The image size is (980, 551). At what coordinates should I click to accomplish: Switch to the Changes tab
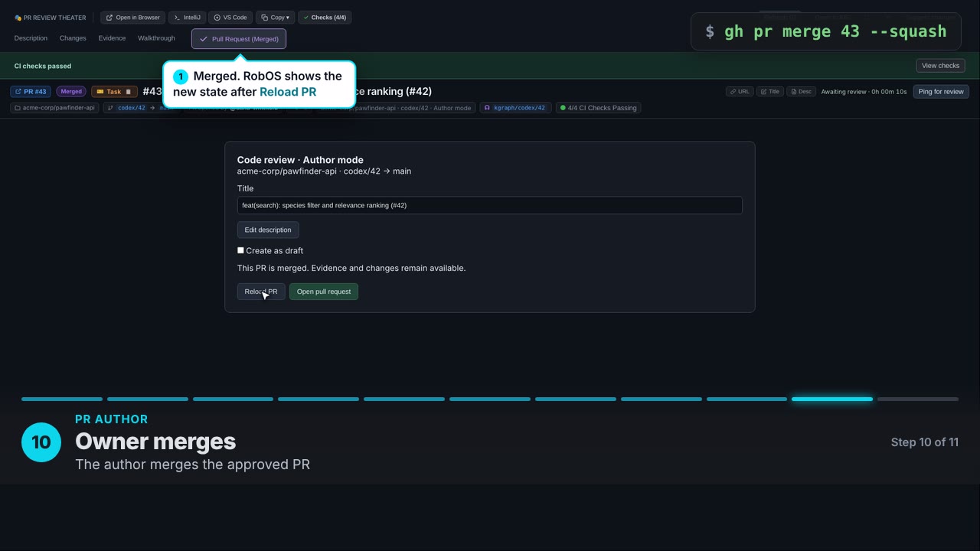click(73, 38)
